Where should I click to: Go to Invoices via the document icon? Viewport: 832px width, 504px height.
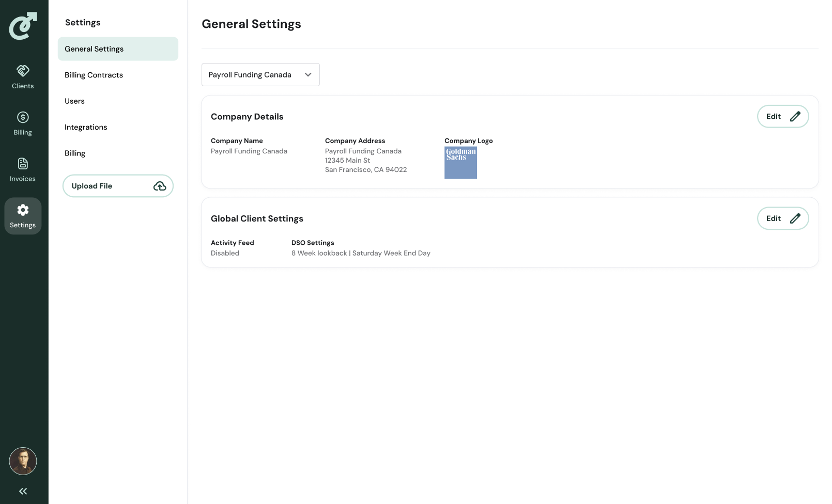pos(23,164)
